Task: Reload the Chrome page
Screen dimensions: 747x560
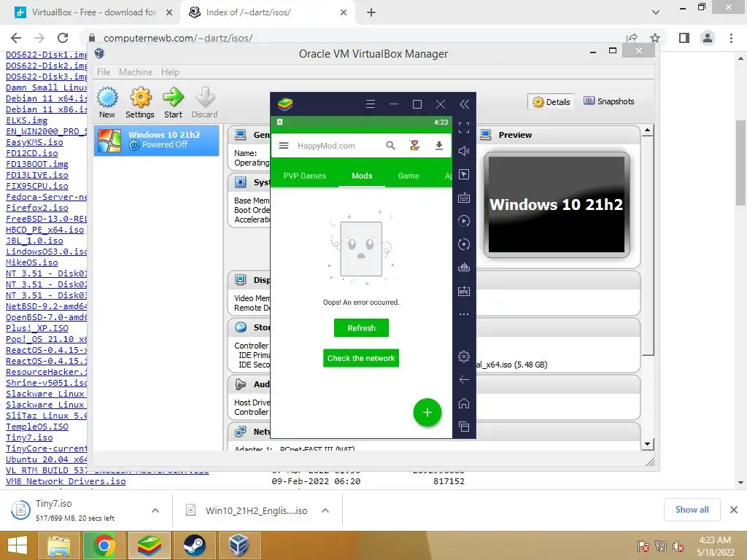Action: pyautogui.click(x=63, y=38)
